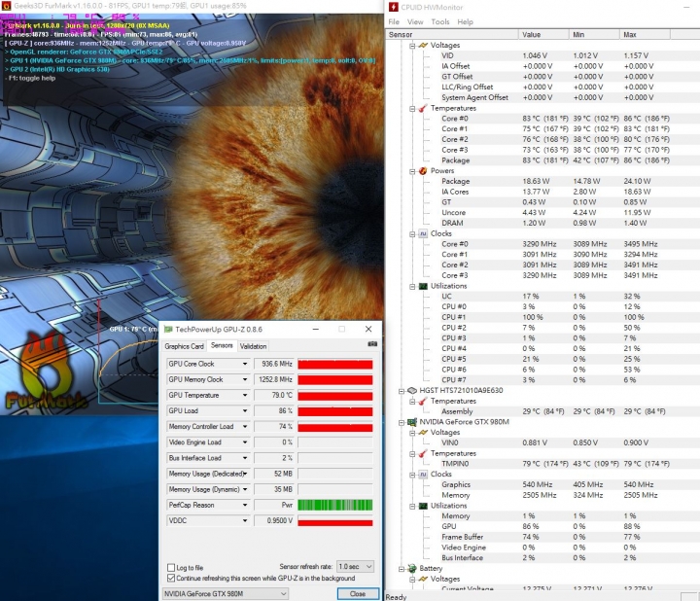Collapse the HGST HTS721010A9E630 node
The height and width of the screenshot is (601, 700).
[x=402, y=391]
